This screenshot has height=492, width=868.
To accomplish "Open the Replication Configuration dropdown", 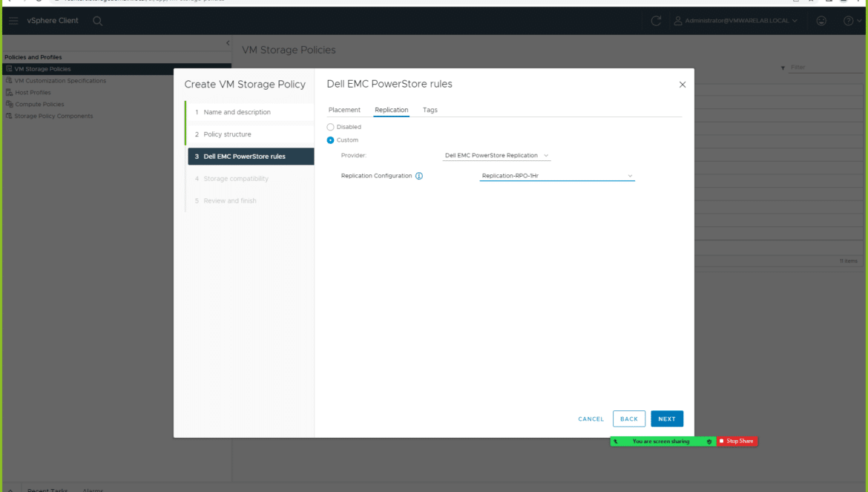I will tap(557, 176).
